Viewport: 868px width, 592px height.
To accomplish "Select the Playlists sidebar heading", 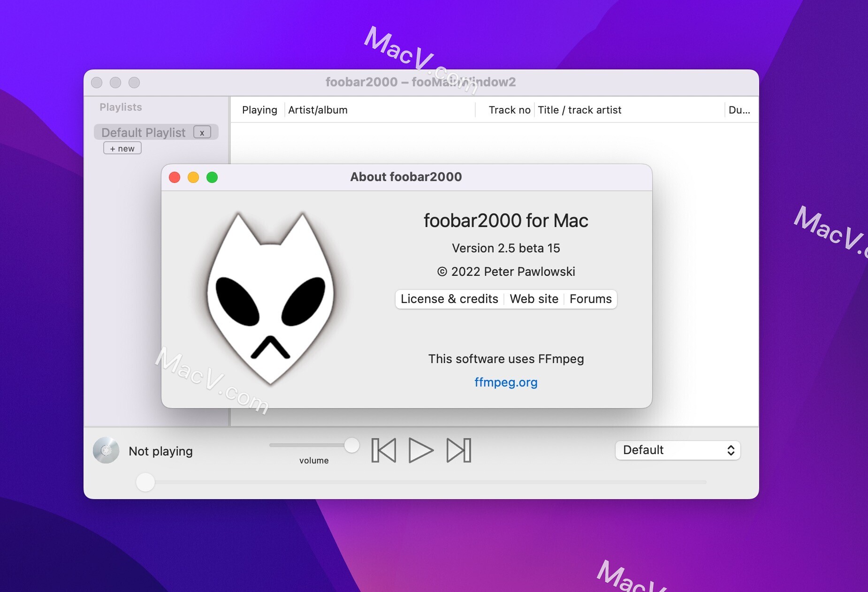I will point(120,107).
